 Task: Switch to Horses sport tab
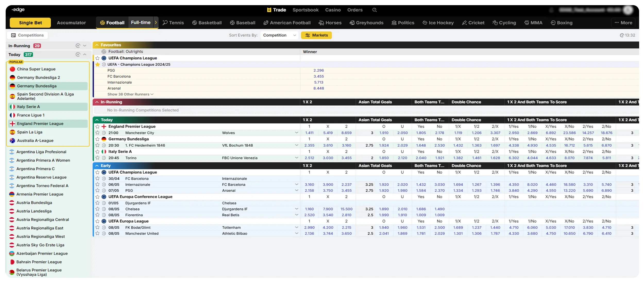[330, 23]
